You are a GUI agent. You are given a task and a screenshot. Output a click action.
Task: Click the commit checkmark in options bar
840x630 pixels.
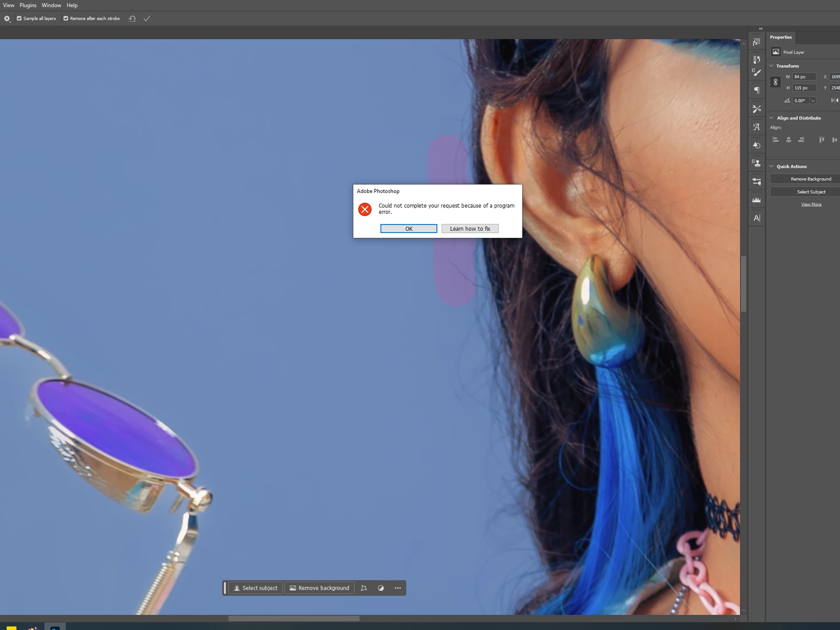[x=147, y=19]
